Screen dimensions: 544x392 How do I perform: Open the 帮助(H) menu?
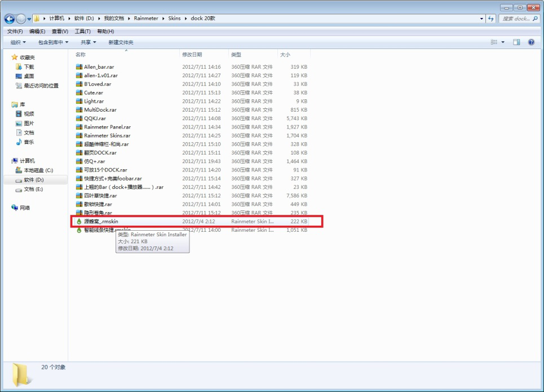click(x=105, y=31)
